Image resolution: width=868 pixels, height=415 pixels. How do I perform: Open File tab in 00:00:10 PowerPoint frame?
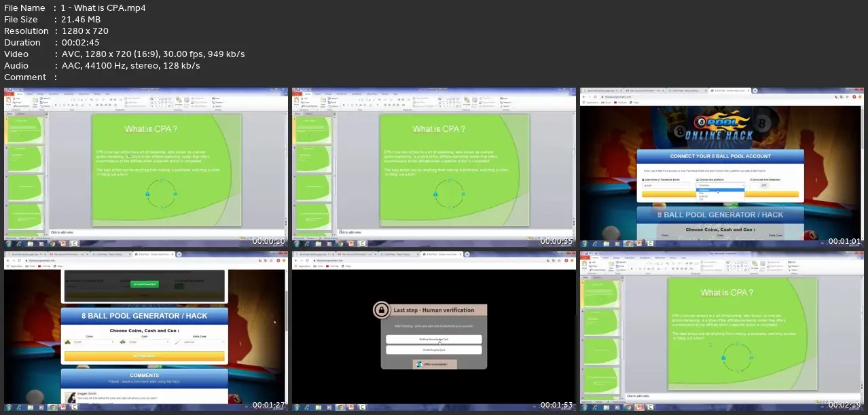click(9, 94)
